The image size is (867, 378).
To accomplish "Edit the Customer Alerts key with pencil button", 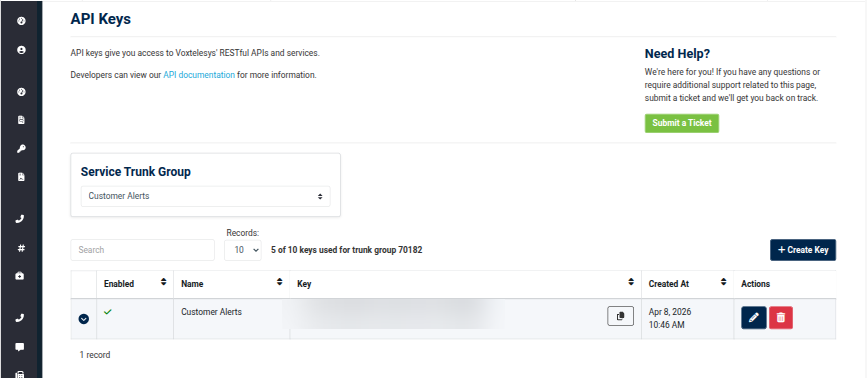I will coord(754,318).
